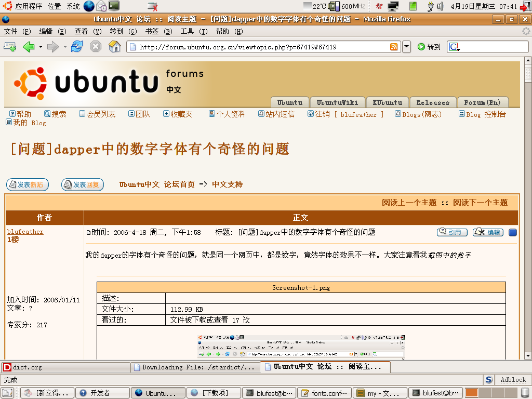Expand the forward button history arrow
This screenshot has width=532, height=399.
click(x=65, y=47)
